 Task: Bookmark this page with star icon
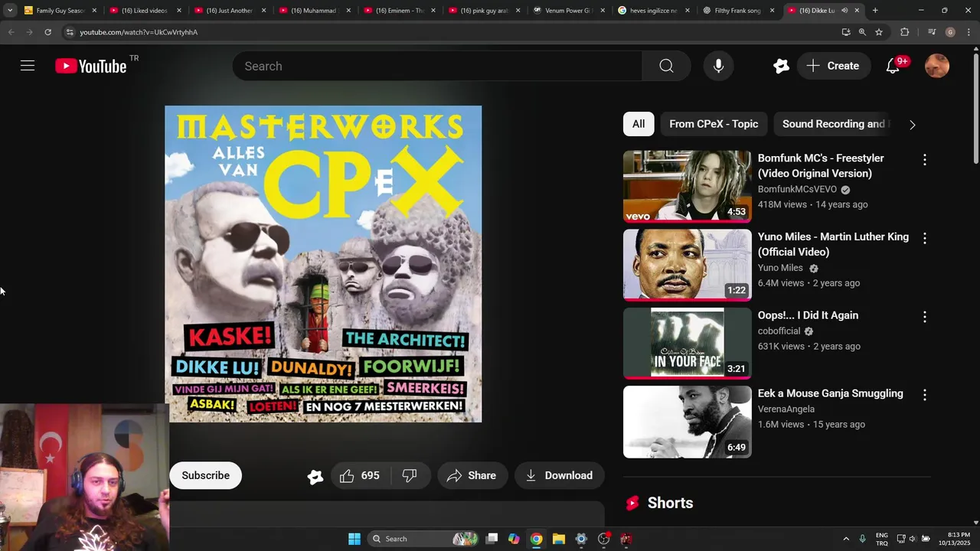click(x=879, y=32)
